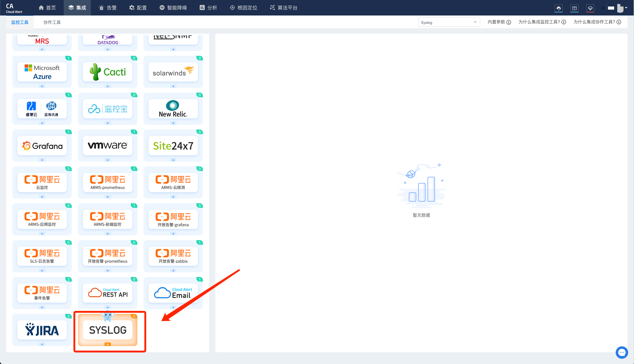Select the JIRA integration card
Image resolution: width=634 pixels, height=364 pixels.
[42, 330]
